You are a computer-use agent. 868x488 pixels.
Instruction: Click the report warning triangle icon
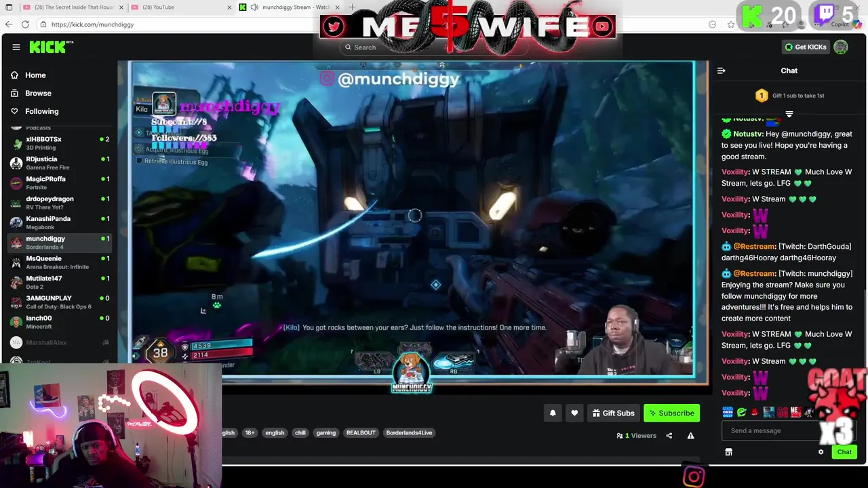[x=690, y=436]
